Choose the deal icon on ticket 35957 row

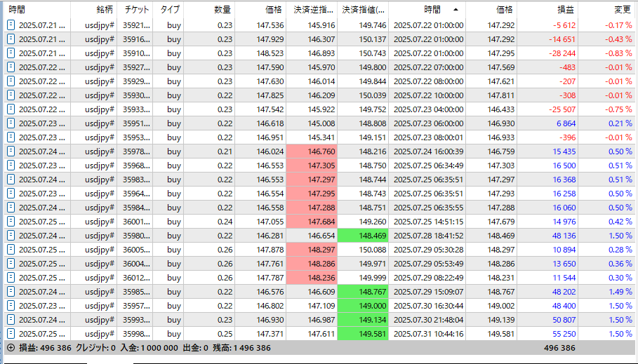[11, 306]
